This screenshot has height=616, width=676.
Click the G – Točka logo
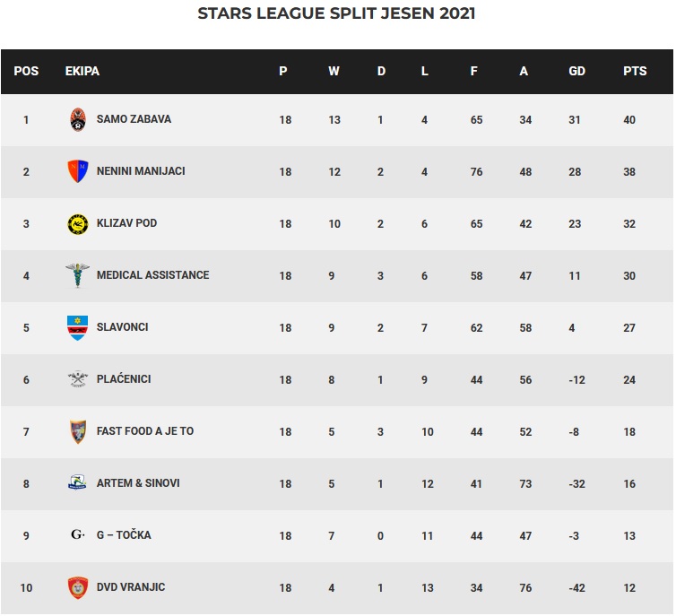78,535
